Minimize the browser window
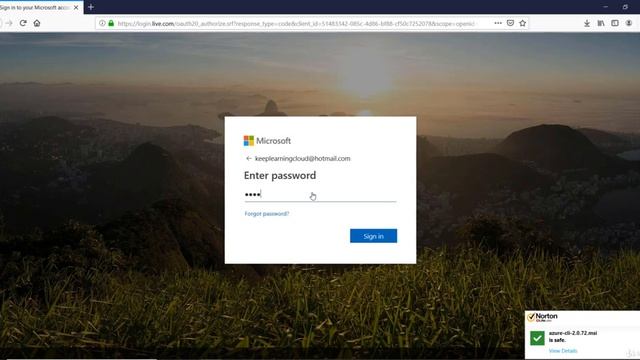Image resolution: width=640 pixels, height=360 pixels. (606, 7)
